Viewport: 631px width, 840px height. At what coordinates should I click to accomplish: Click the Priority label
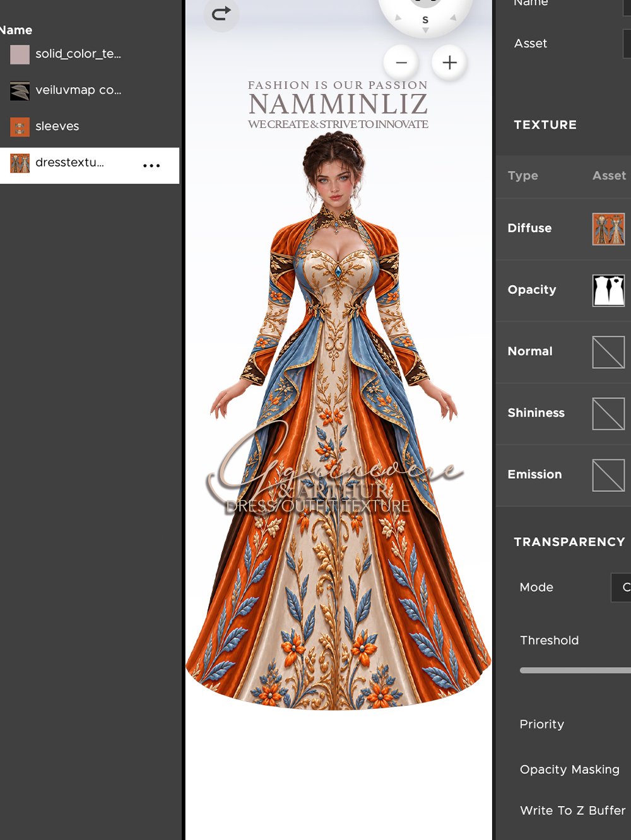tap(541, 724)
